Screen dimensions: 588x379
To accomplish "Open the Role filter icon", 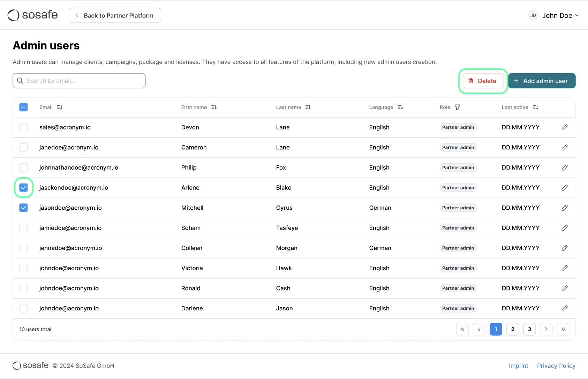I will (457, 107).
